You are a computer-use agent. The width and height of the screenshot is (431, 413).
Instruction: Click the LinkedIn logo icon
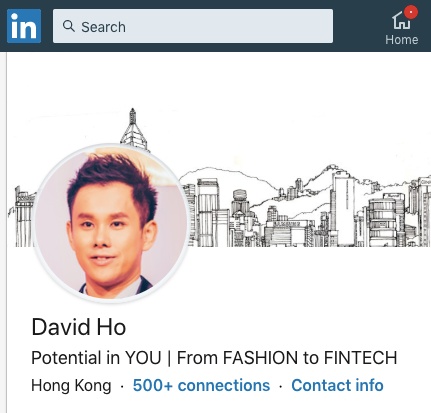pyautogui.click(x=24, y=26)
